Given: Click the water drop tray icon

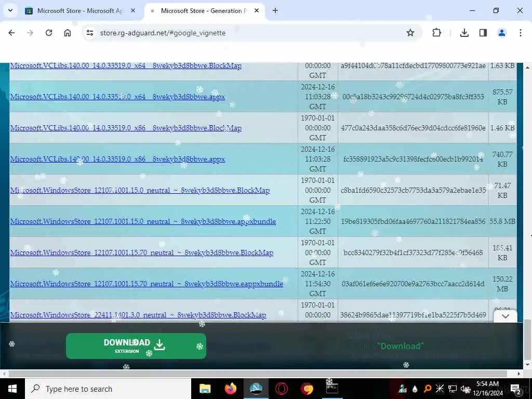Looking at the screenshot, I should [415, 389].
